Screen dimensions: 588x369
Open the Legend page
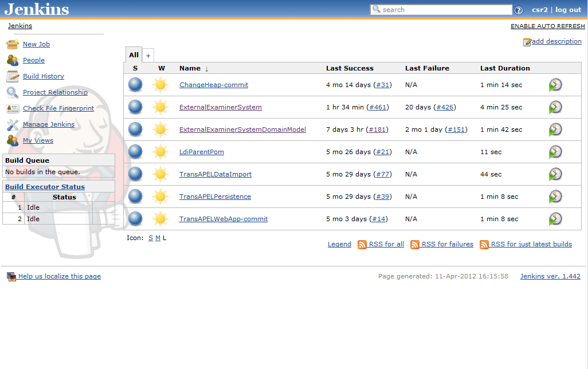click(x=339, y=244)
